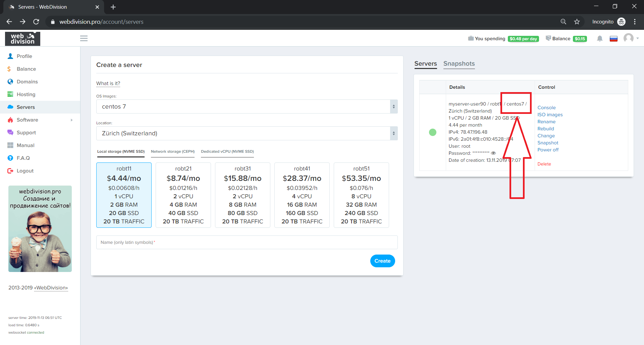Switch language using the Russian flag icon

[x=613, y=39]
